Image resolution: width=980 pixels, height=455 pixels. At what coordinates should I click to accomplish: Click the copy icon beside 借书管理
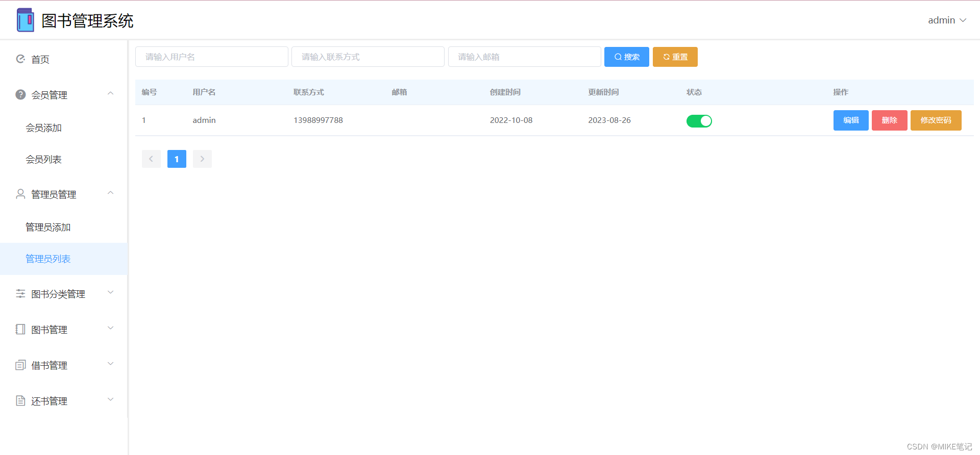(20, 365)
